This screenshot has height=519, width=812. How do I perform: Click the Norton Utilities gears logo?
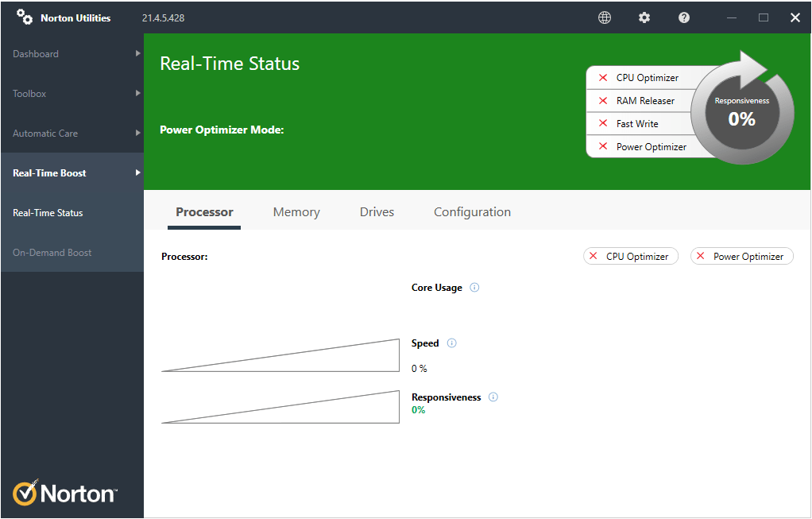(25, 17)
